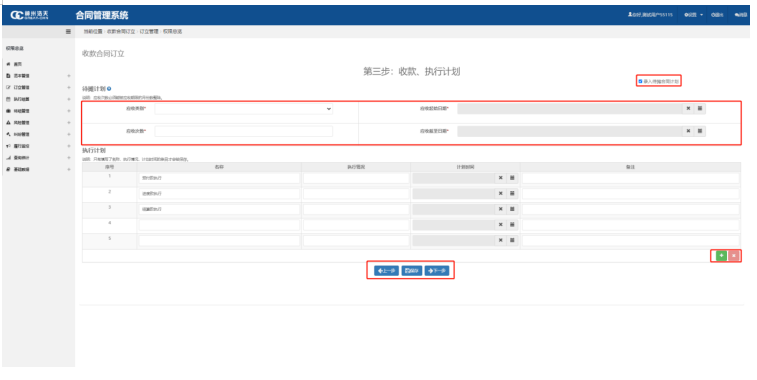Image resolution: width=757 pixels, height=380 pixels.
Task: Click the 计划时间 column header
Action: [465, 167]
